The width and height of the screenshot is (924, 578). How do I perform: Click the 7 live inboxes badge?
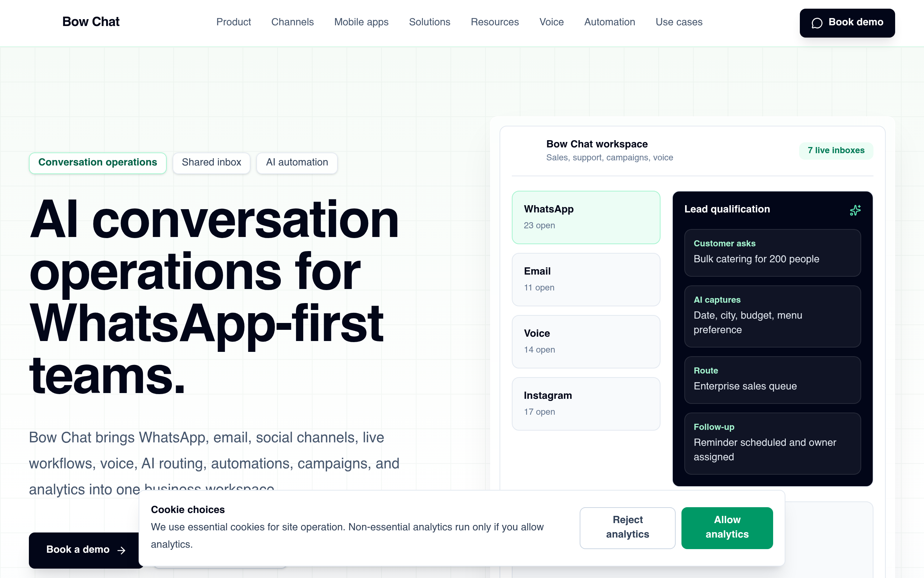(x=836, y=150)
